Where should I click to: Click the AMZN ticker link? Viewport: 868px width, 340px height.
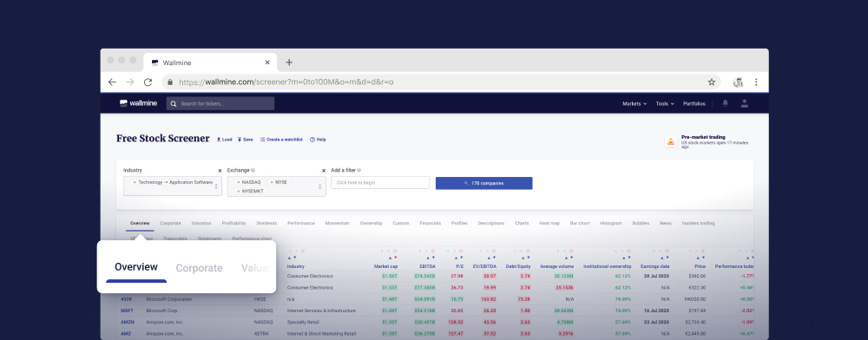128,323
